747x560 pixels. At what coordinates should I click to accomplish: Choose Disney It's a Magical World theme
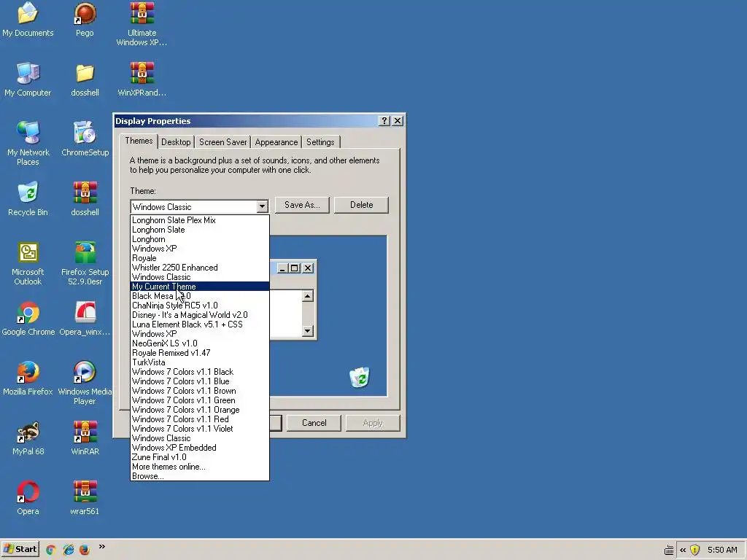click(200, 315)
